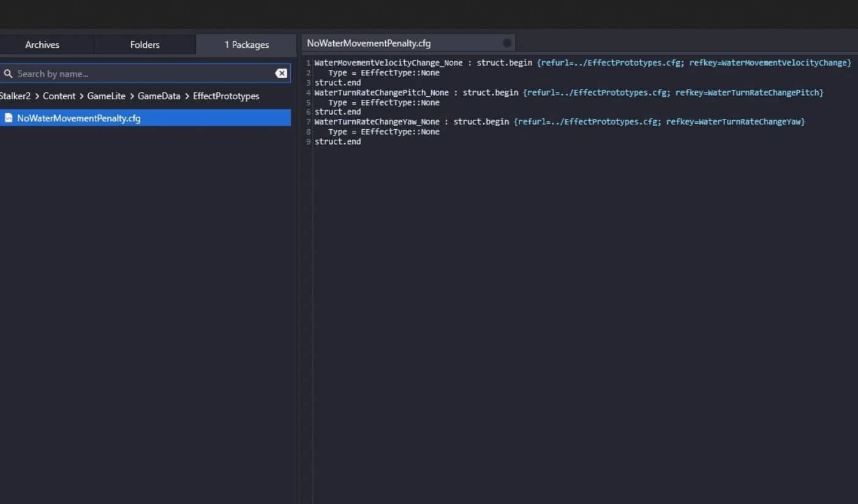Image resolution: width=858 pixels, height=504 pixels.
Task: Click the chevron before EffectPrototypes in breadcrumb
Action: click(x=187, y=96)
